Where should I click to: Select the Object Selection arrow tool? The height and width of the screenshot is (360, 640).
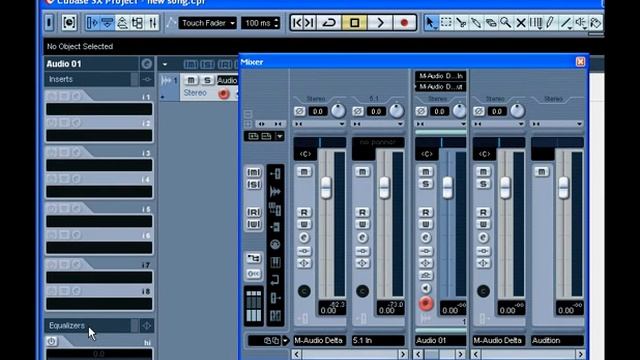430,23
